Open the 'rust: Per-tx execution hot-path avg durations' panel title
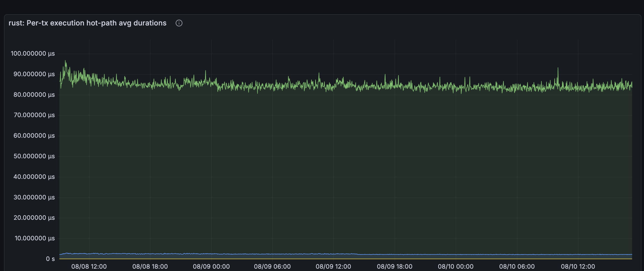 [x=87, y=23]
